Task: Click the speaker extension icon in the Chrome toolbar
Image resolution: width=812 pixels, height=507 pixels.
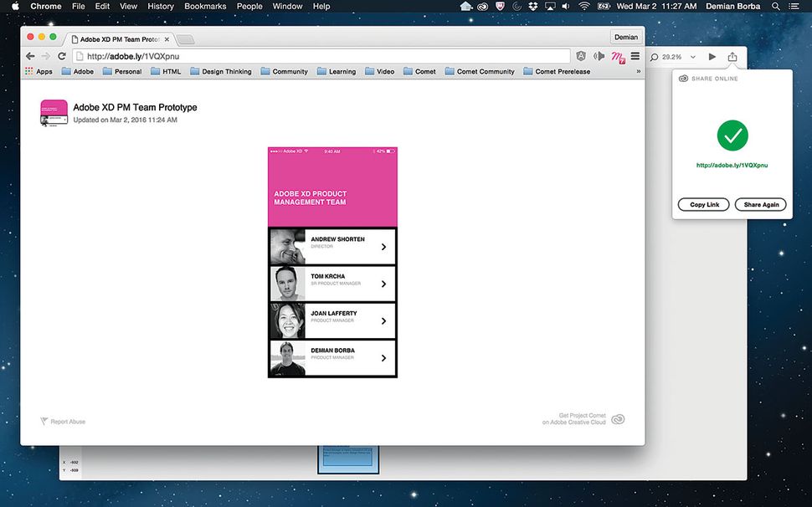Action: [599, 57]
